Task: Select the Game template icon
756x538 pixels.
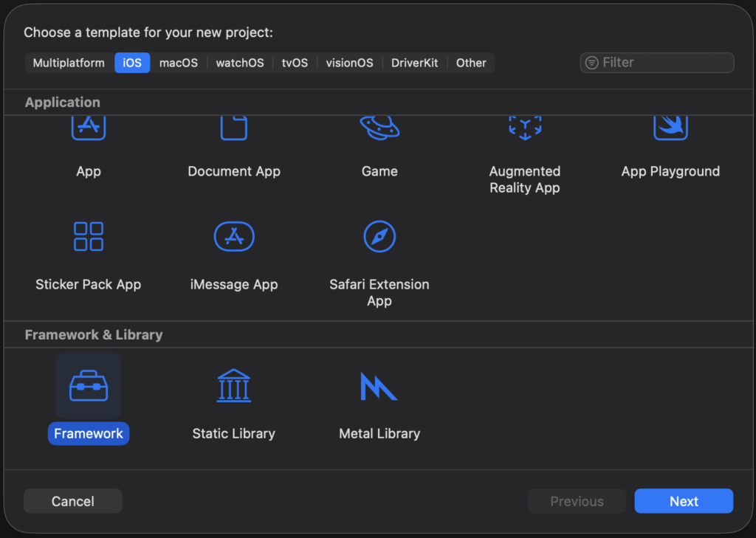Action: pyautogui.click(x=379, y=128)
